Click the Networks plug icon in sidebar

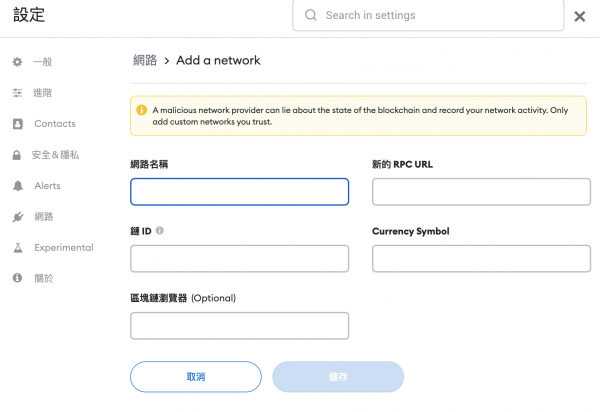(x=18, y=217)
